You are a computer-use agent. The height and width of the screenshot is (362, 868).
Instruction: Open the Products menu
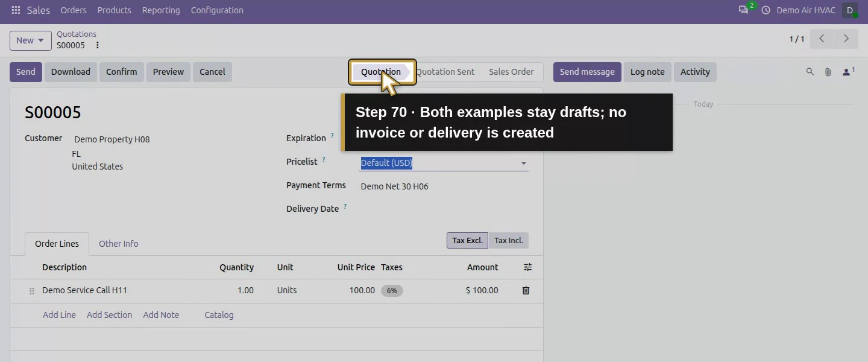pyautogui.click(x=115, y=10)
